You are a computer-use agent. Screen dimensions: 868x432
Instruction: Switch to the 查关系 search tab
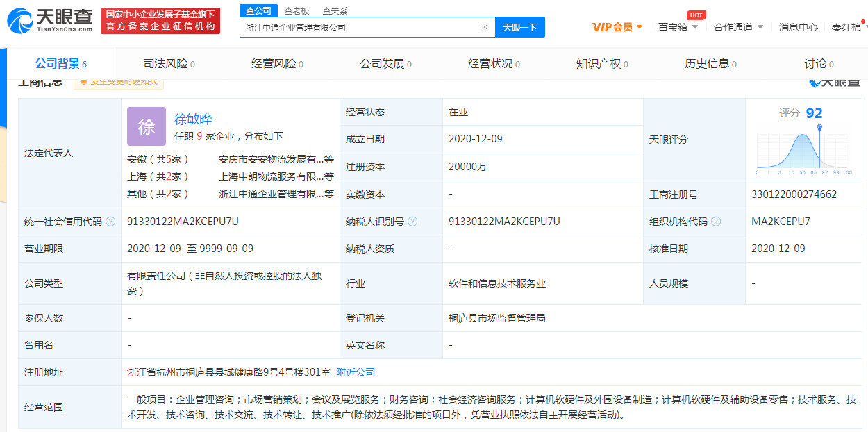pyautogui.click(x=335, y=10)
